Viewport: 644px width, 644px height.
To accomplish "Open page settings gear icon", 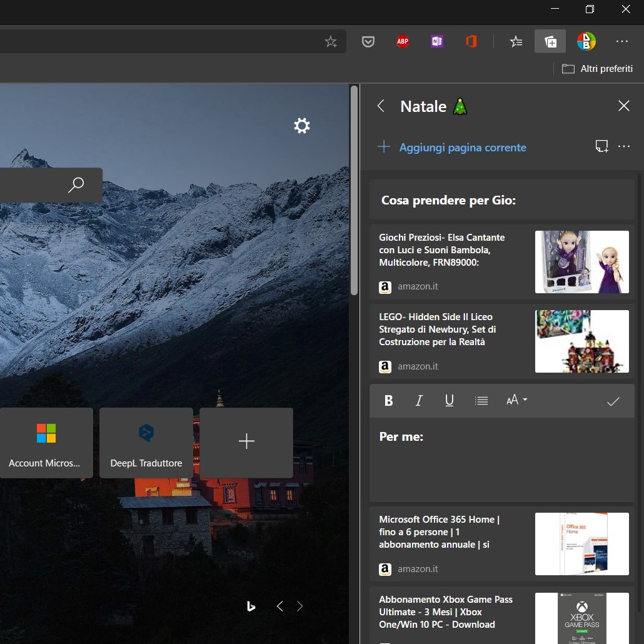I will click(302, 126).
